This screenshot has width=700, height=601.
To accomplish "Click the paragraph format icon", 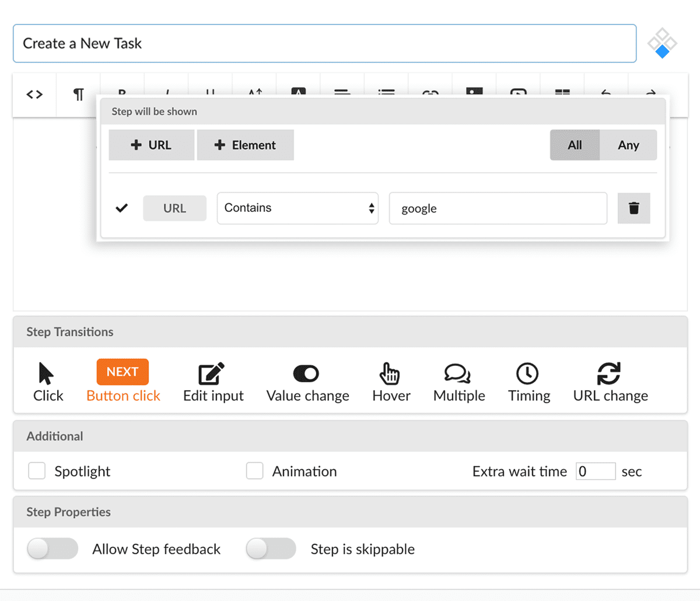I will tap(79, 95).
